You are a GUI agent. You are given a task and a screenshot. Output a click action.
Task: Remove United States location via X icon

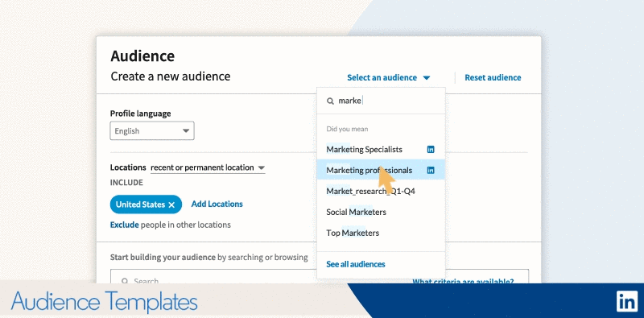(171, 205)
